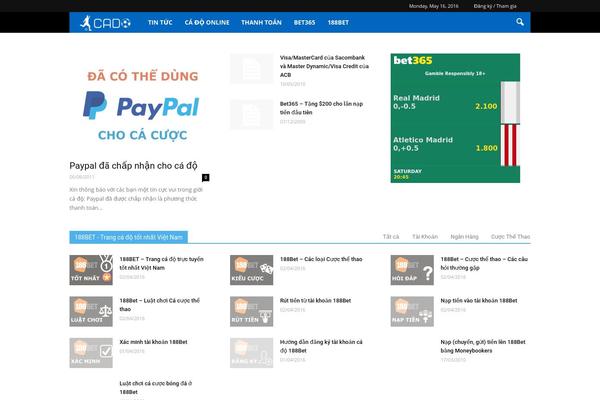Open the comment count badge on Paypal article
The width and height of the screenshot is (600, 400).
pos(205,178)
